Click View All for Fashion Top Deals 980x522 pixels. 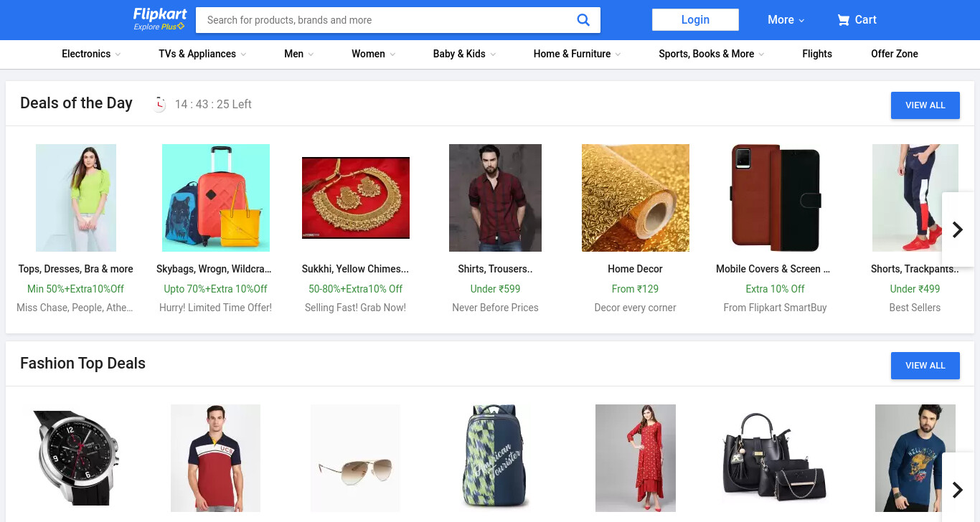[x=925, y=366]
